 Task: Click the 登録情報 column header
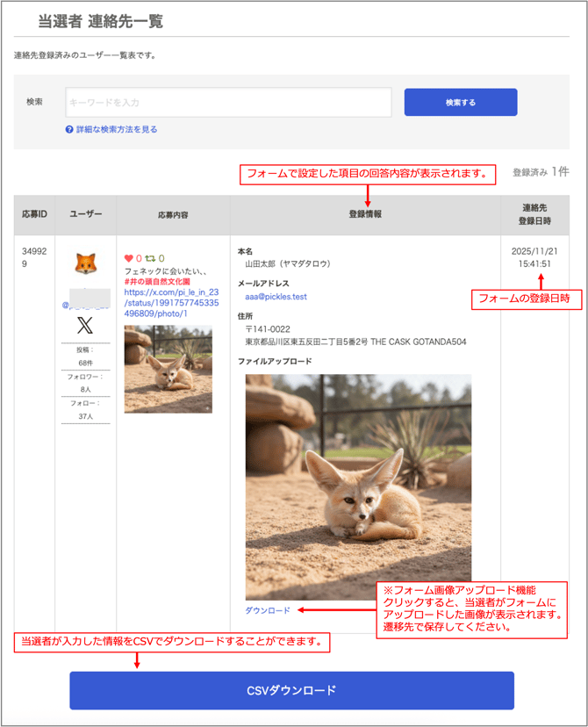364,214
